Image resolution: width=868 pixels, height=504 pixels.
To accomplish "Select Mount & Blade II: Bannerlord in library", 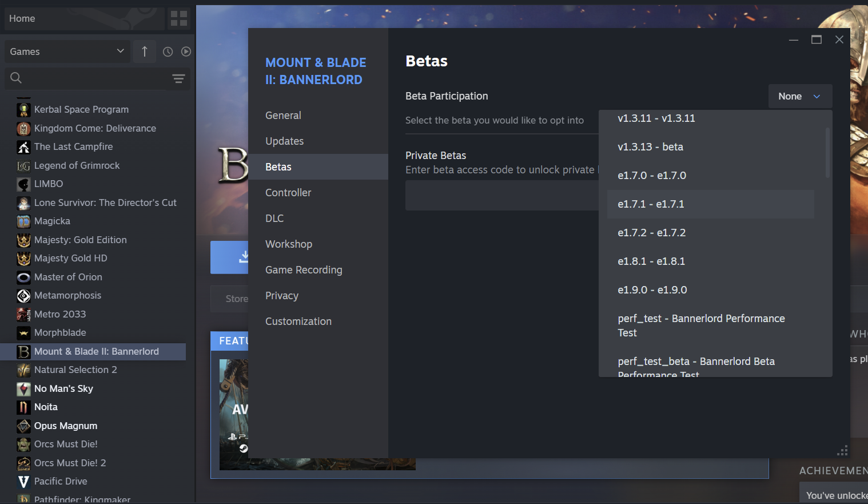I will coord(93,352).
